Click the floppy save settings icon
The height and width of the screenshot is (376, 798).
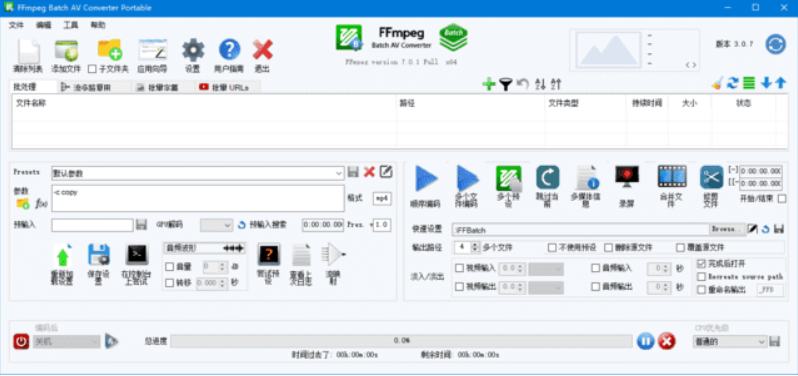pos(99,254)
